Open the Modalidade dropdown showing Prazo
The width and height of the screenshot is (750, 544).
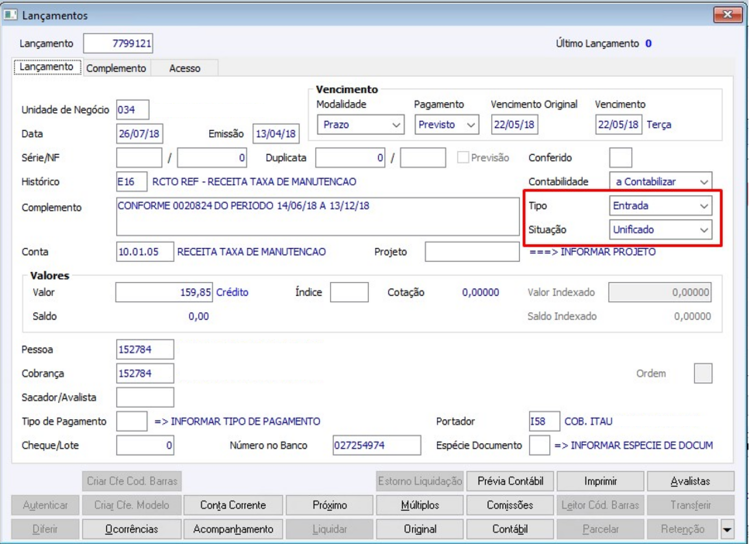361,125
